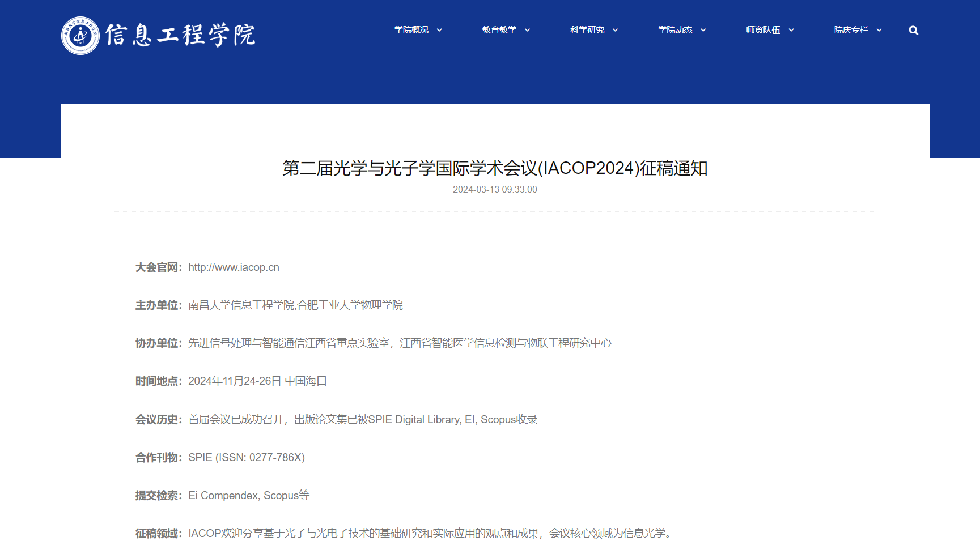Click 信息工程学院 site title
The width and height of the screenshot is (980, 558).
pos(180,35)
